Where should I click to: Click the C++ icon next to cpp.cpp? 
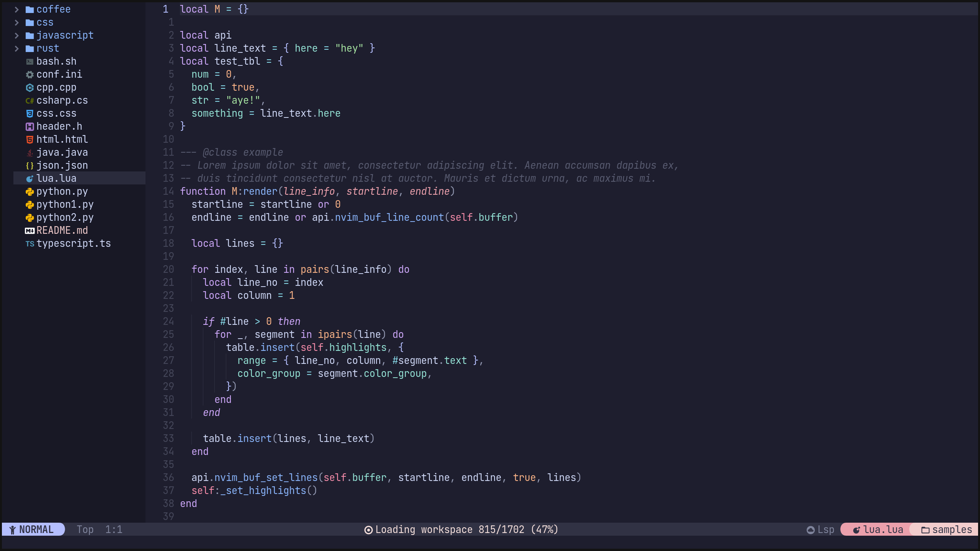tap(29, 87)
